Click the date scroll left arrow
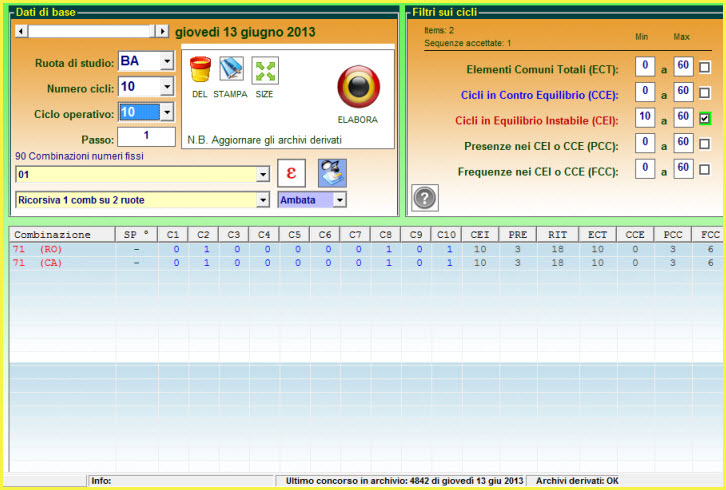 coord(21,31)
